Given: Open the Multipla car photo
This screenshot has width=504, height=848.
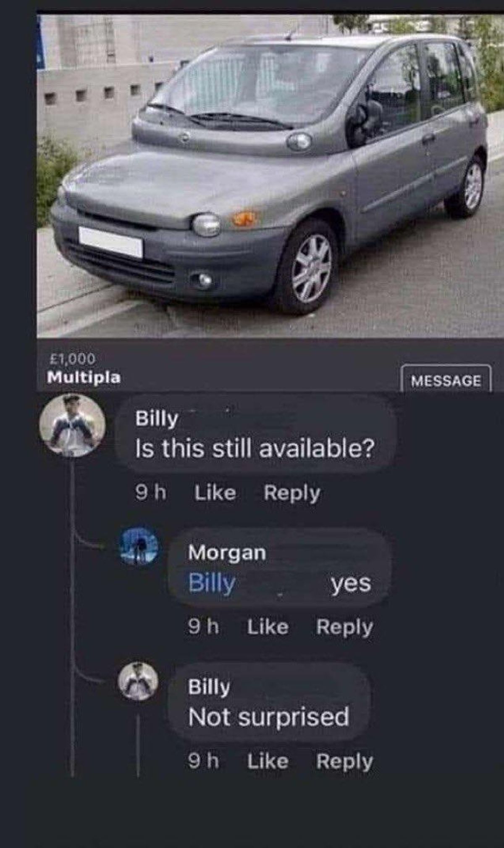Looking at the screenshot, I should (x=270, y=176).
